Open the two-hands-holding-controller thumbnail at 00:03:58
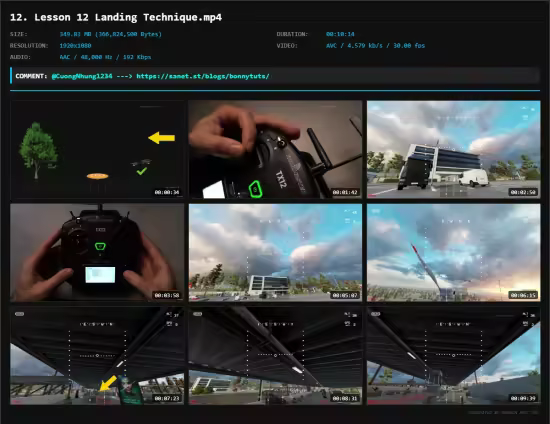The width and height of the screenshot is (550, 424). pos(97,253)
